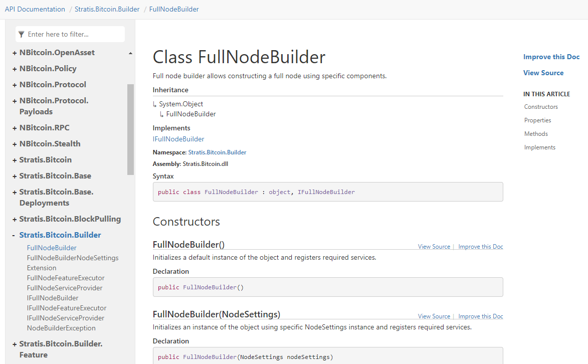
Task: Open IFullNodeServiceProvider in sidebar
Action: [x=66, y=318]
